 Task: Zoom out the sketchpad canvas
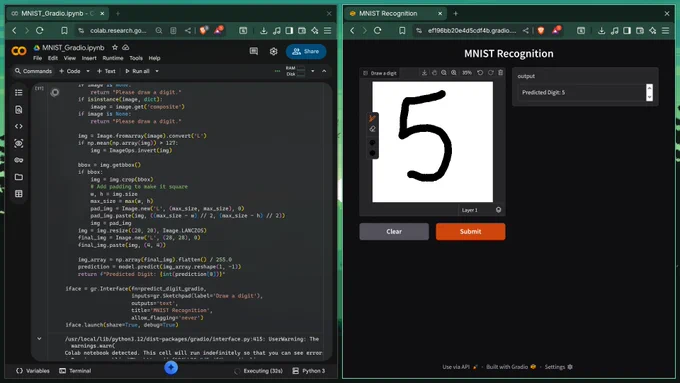[x=444, y=73]
